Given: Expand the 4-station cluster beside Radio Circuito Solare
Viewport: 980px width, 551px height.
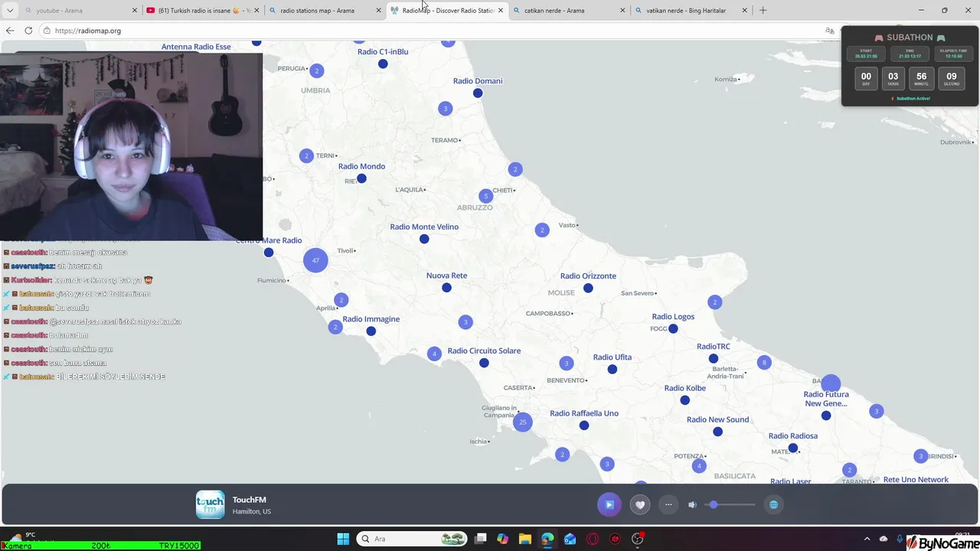Looking at the screenshot, I should tap(435, 354).
